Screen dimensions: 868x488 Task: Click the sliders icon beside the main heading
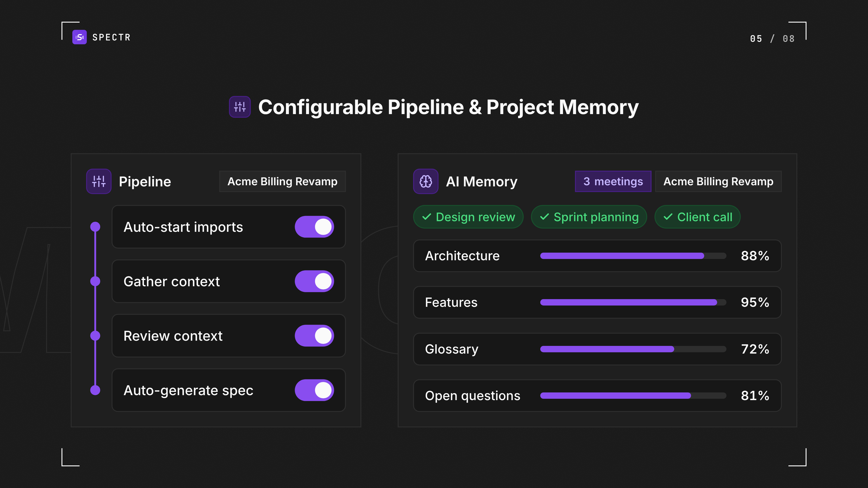click(240, 107)
